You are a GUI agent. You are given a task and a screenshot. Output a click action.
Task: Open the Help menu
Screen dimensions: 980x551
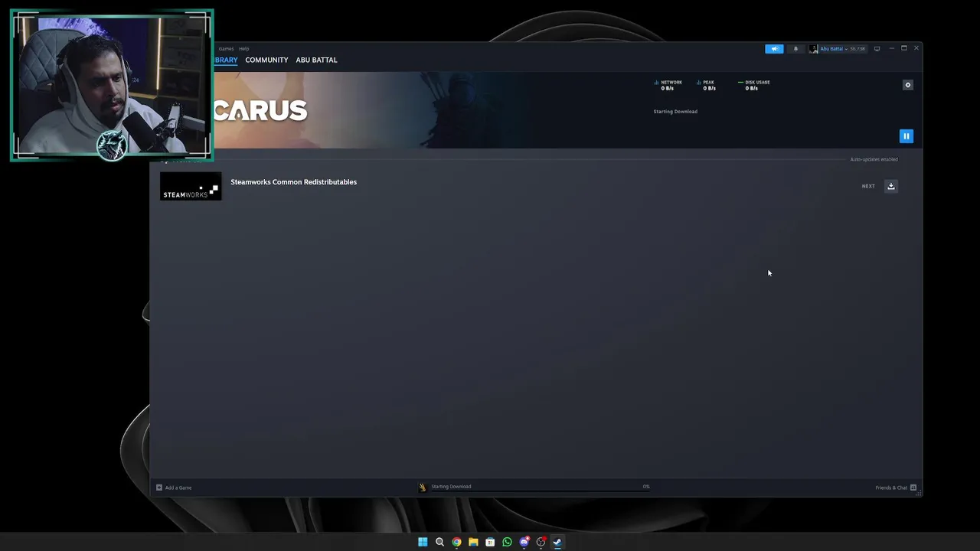[243, 49]
